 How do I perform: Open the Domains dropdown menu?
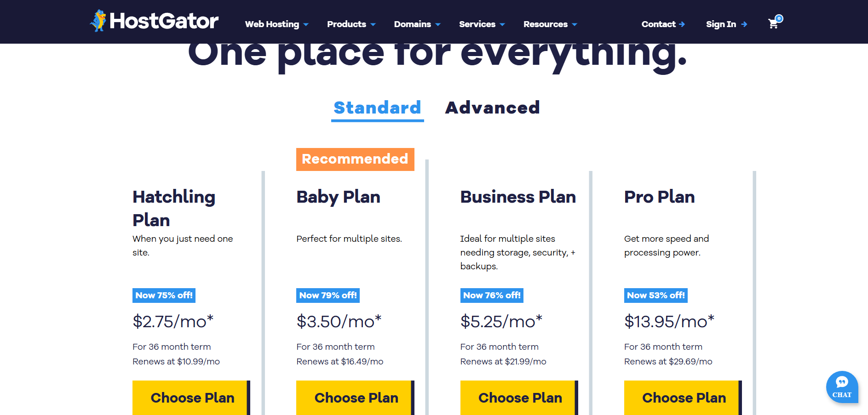417,24
